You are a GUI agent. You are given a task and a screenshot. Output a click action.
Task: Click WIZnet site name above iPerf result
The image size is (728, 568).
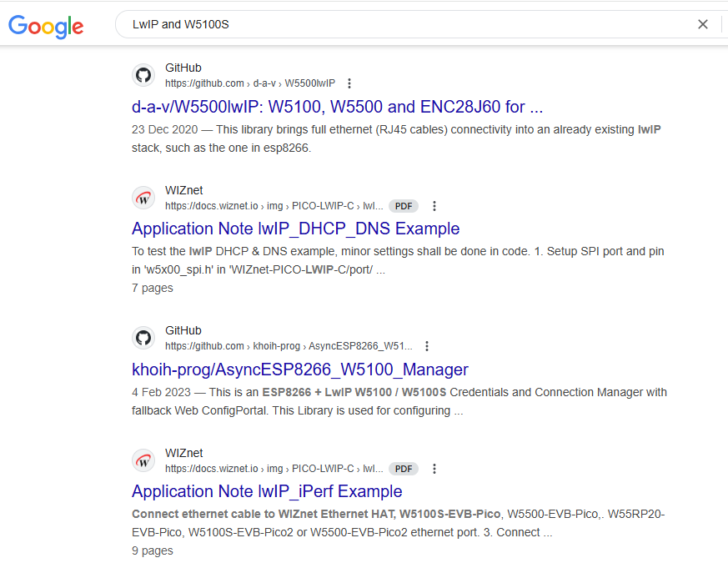click(183, 453)
